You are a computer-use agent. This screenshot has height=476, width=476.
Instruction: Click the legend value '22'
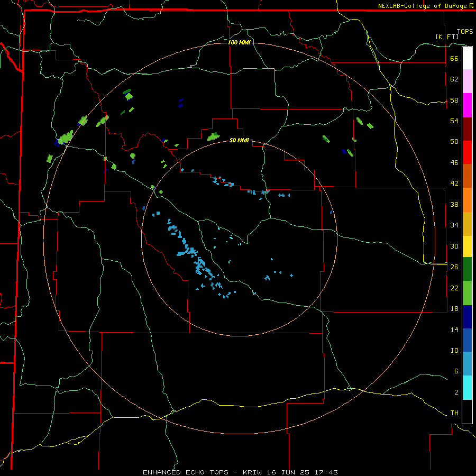[x=454, y=288]
